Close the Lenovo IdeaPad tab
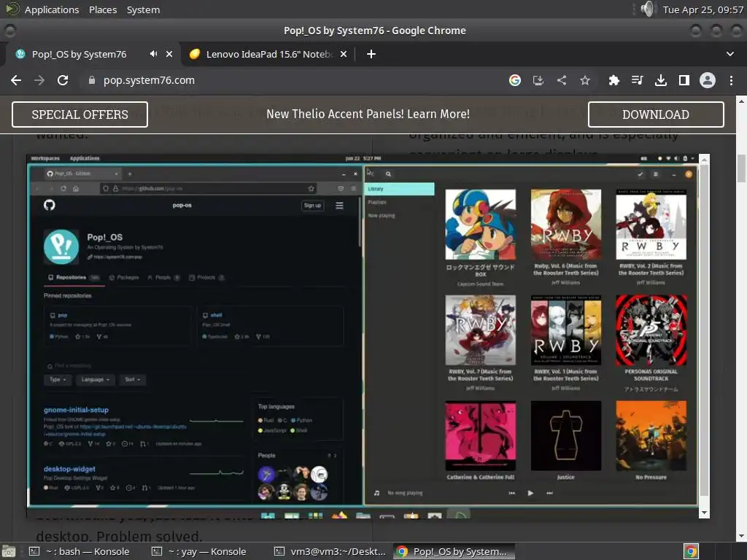The height and width of the screenshot is (560, 747). (x=344, y=54)
